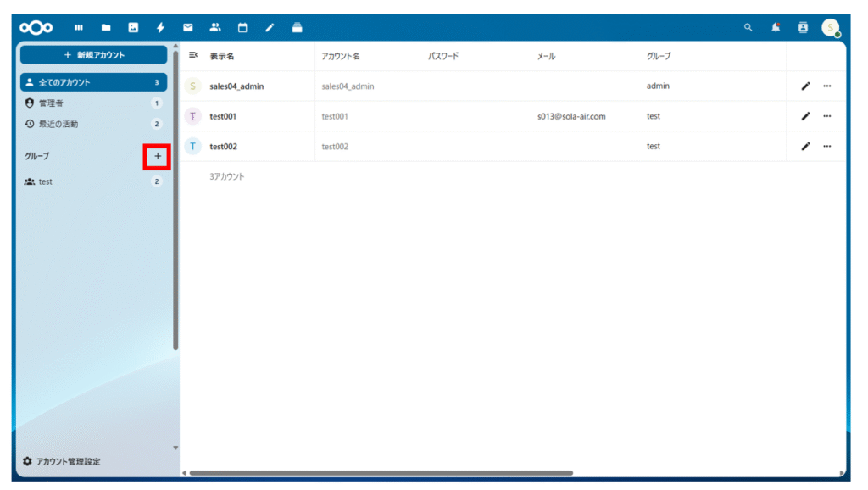This screenshot has width=868, height=490.
Task: Edit the test001 account row
Action: [805, 116]
